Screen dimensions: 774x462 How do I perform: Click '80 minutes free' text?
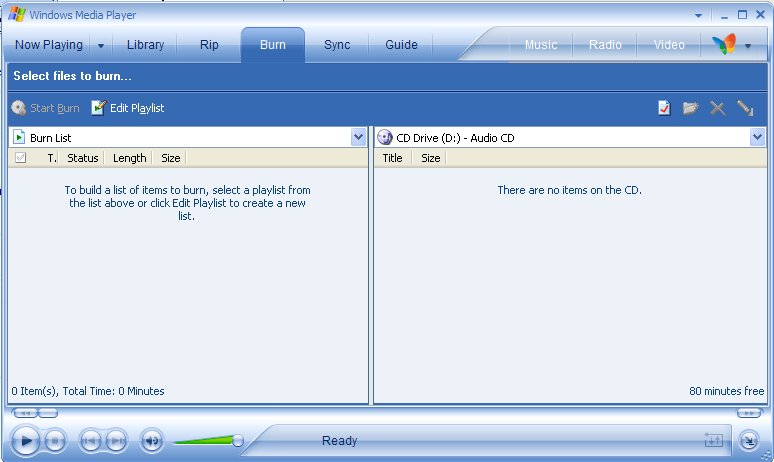coord(726,391)
